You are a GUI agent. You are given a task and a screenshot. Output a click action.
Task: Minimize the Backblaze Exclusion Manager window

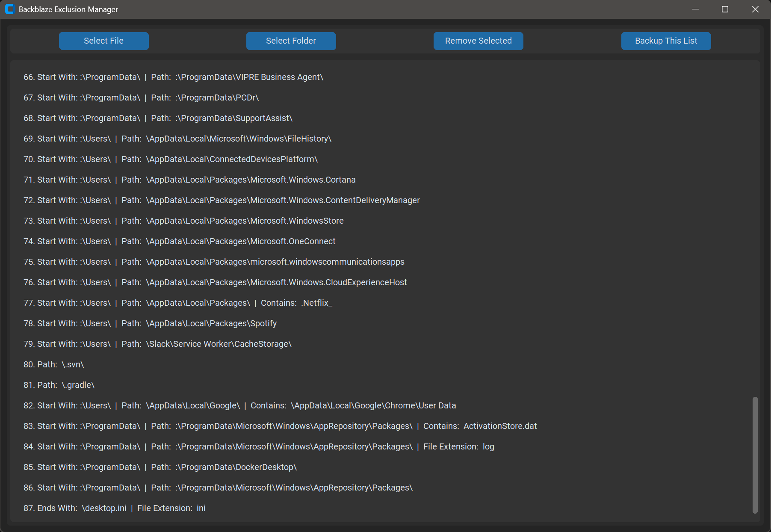(x=696, y=9)
